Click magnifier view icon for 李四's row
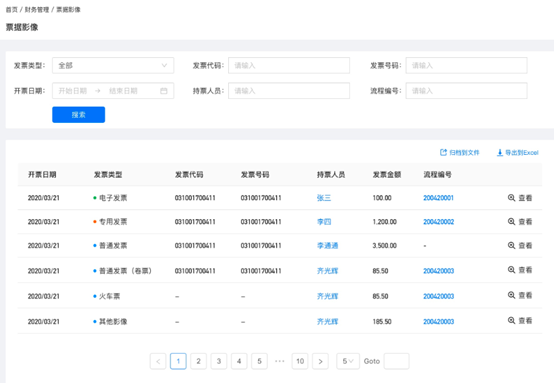 point(511,222)
